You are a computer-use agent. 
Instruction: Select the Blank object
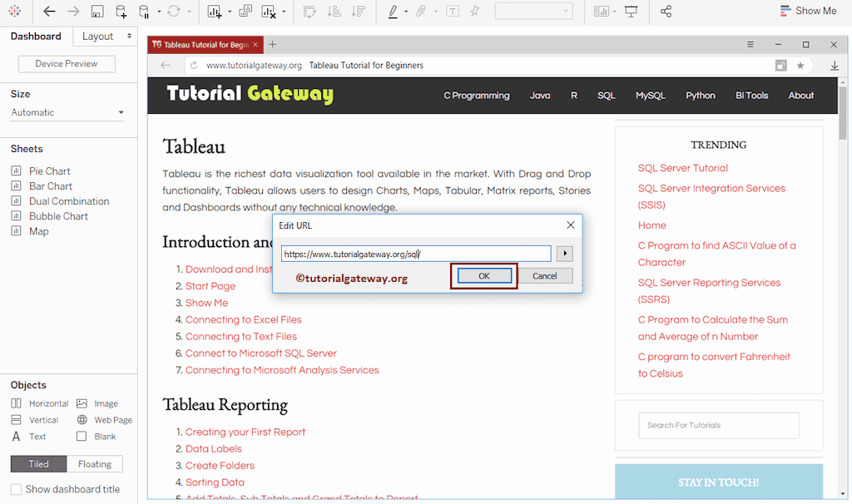[97, 436]
